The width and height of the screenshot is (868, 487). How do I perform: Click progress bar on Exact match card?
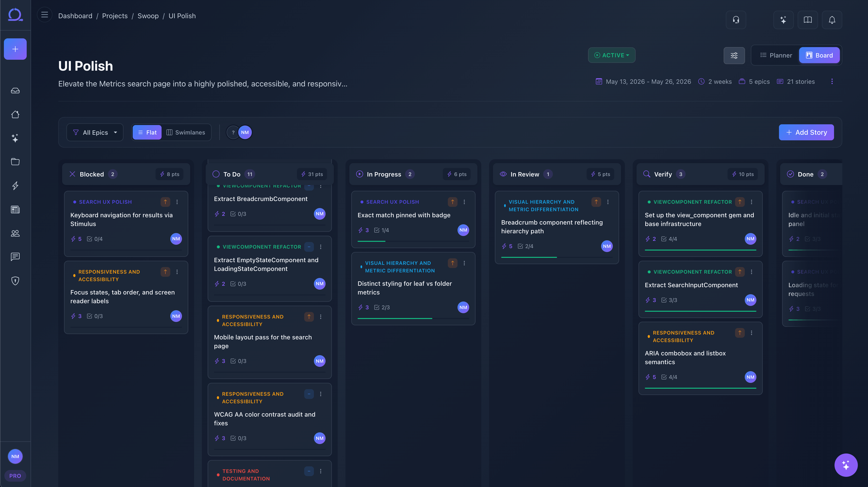[413, 241]
